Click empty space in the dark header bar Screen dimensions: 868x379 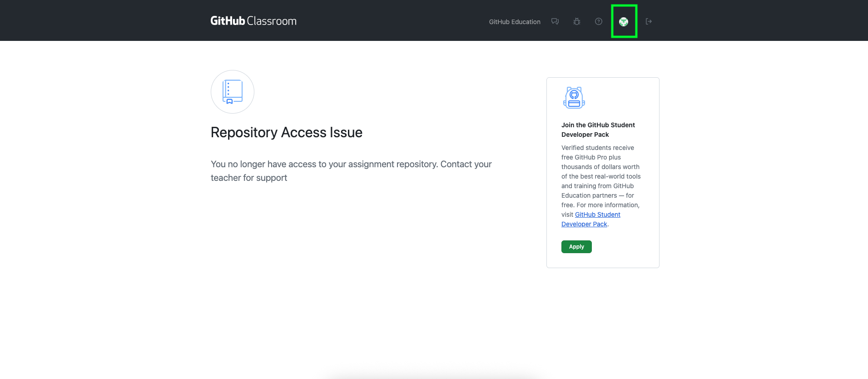386,21
